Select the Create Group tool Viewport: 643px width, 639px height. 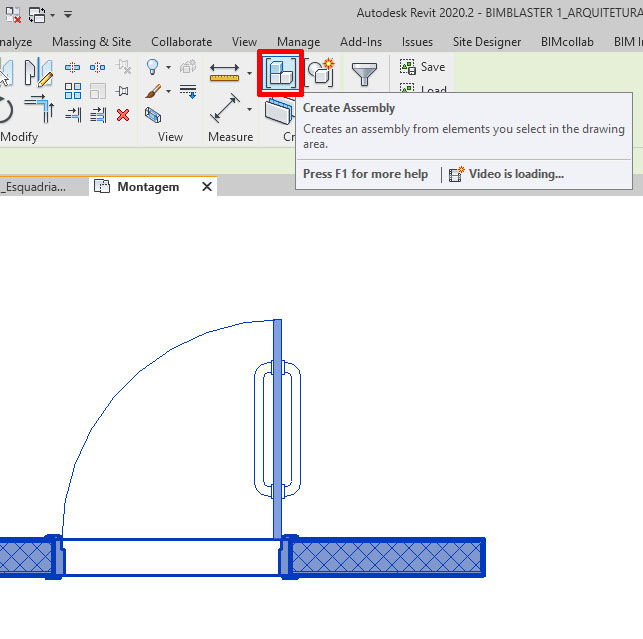tap(320, 73)
